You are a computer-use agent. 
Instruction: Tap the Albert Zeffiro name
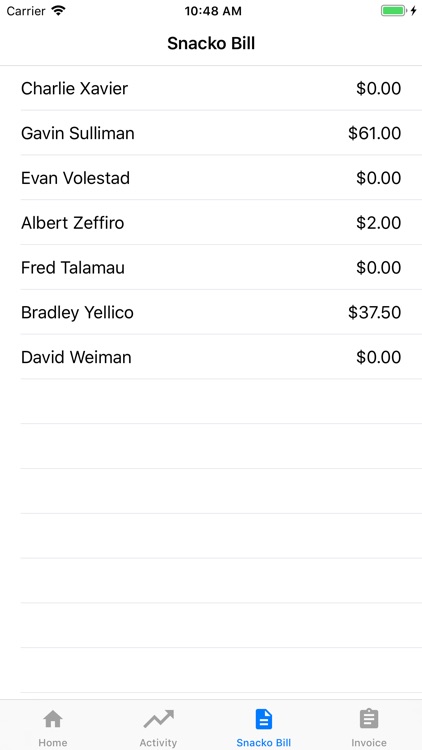(x=73, y=223)
